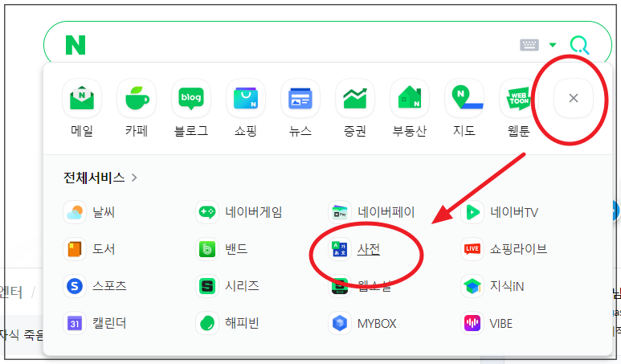
Task: Click the 네이버게임 controller icon
Action: (x=207, y=212)
